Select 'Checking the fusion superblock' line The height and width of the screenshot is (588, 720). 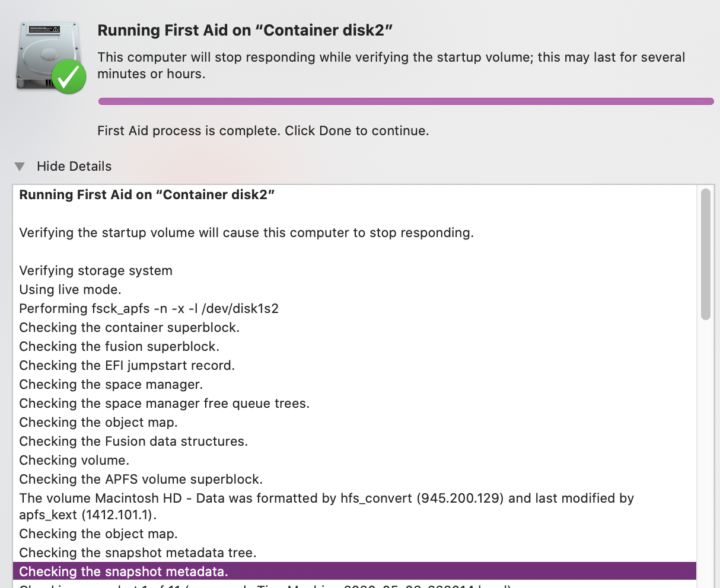coord(119,347)
